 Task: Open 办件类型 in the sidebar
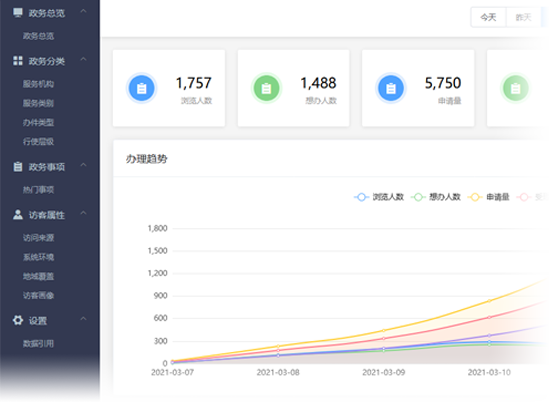(x=39, y=122)
